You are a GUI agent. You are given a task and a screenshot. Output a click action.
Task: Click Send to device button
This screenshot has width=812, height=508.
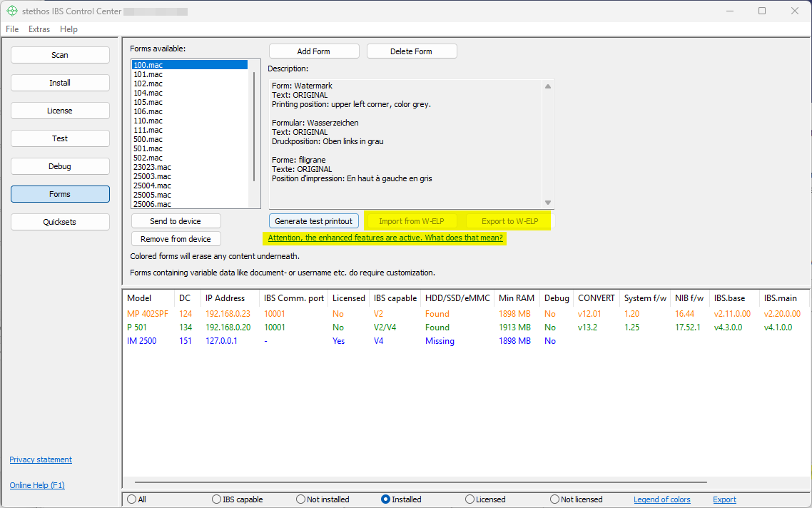point(176,221)
